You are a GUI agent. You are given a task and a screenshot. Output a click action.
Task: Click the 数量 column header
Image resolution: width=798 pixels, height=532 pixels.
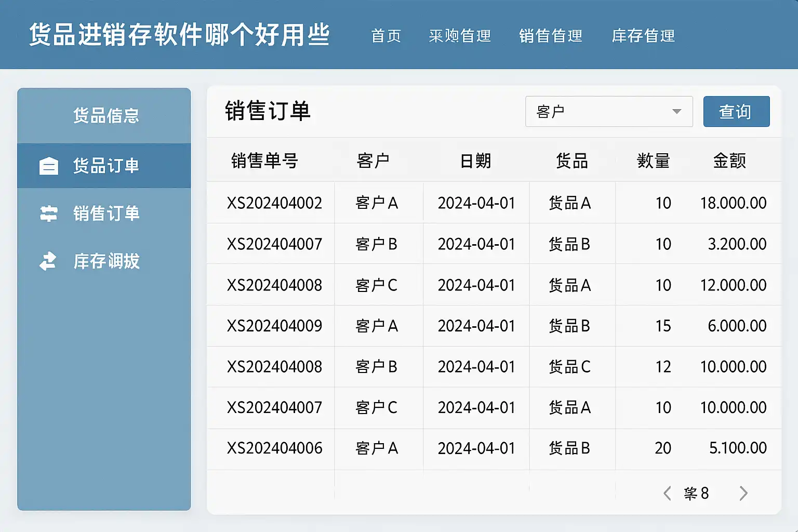click(653, 161)
